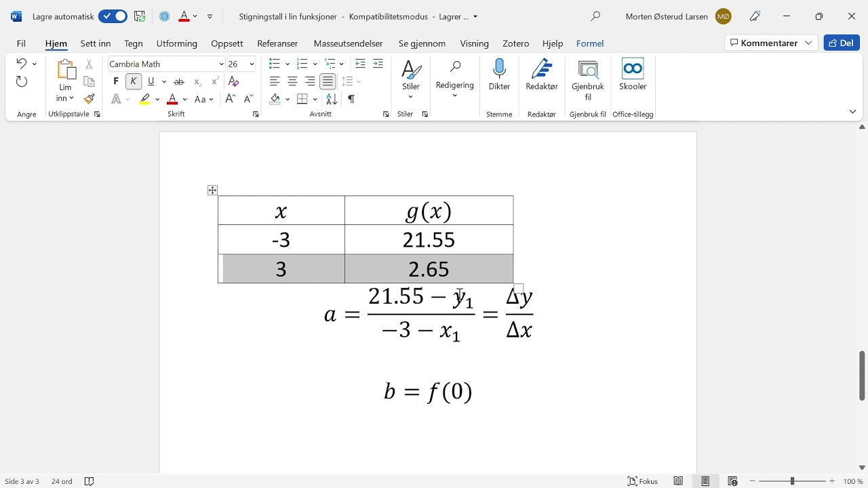Viewport: 868px width, 488px height.
Task: Click the 100 % zoom level
Action: click(x=854, y=481)
